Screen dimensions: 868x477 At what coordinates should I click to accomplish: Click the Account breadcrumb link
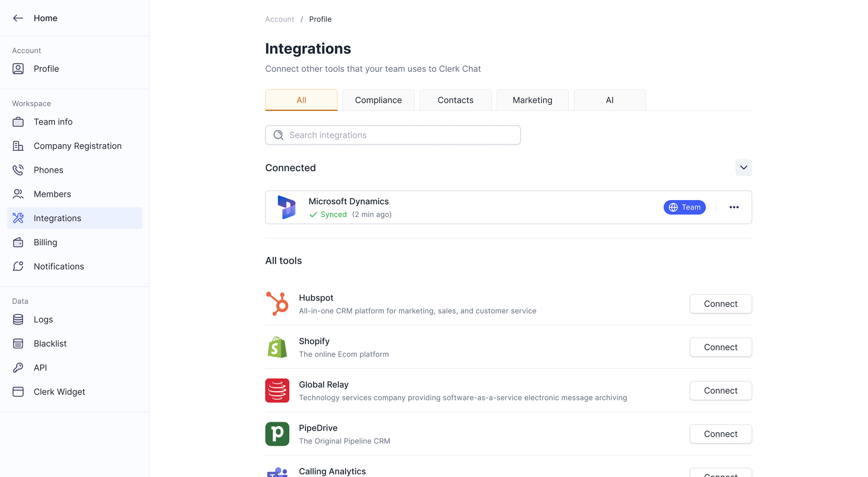click(279, 19)
